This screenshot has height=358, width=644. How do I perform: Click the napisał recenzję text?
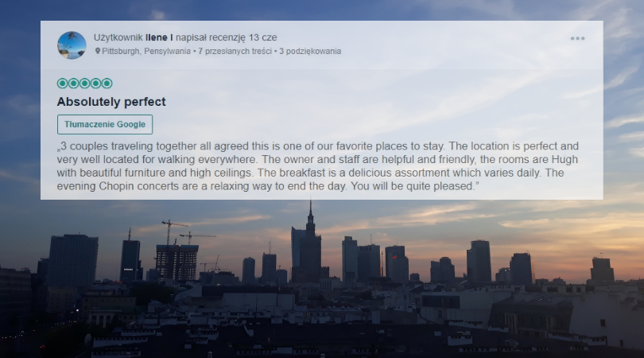coord(210,37)
